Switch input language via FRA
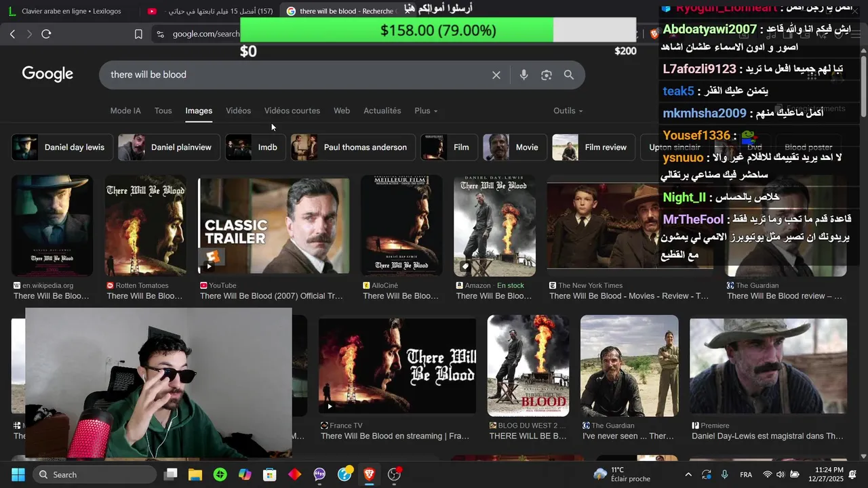Viewport: 868px width, 488px height. 746,474
